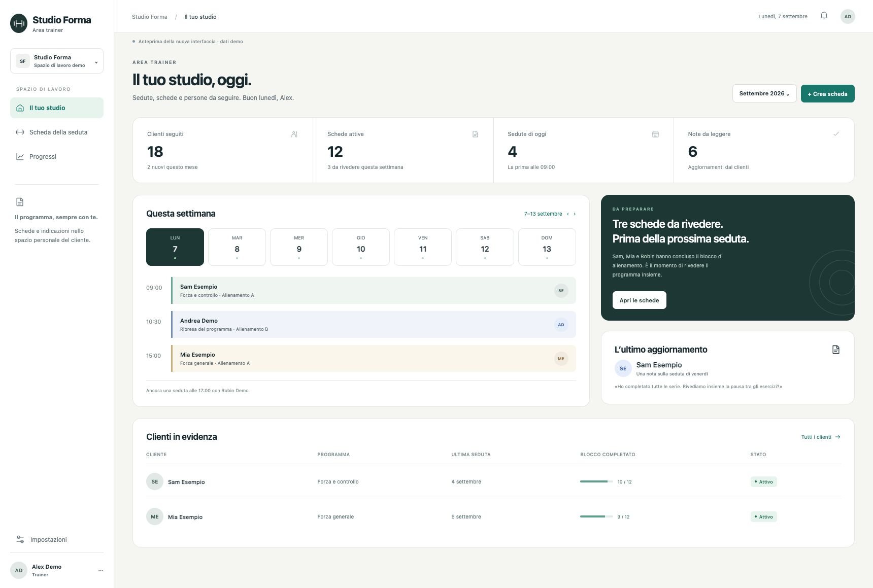Open Progressi in the sidebar

pyautogui.click(x=57, y=157)
